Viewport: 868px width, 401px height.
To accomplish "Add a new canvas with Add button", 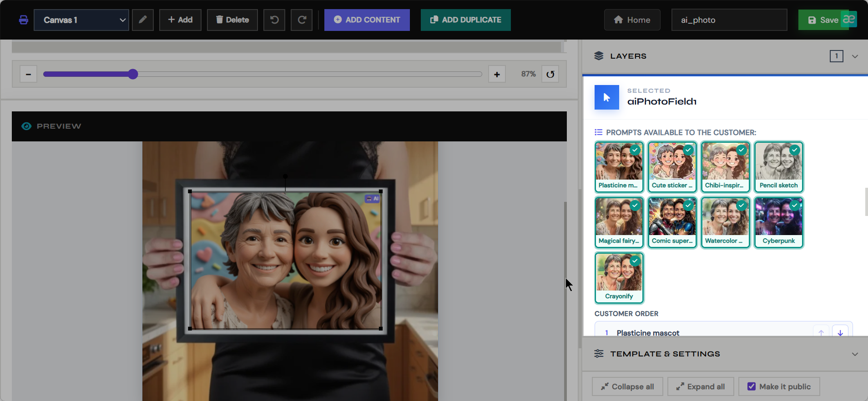I will tap(180, 20).
